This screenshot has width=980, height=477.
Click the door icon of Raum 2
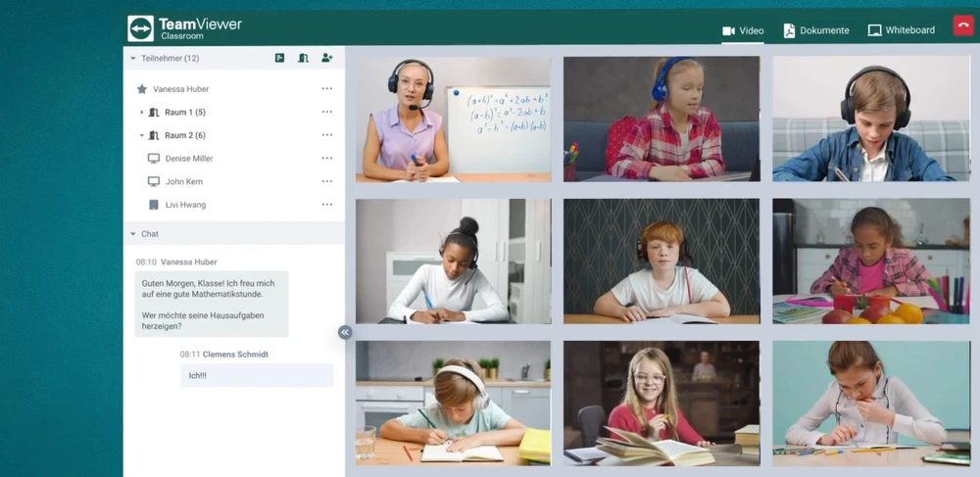pyautogui.click(x=154, y=135)
